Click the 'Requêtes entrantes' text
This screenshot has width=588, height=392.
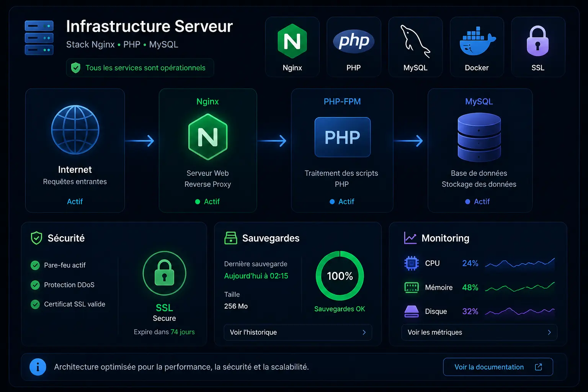point(75,182)
